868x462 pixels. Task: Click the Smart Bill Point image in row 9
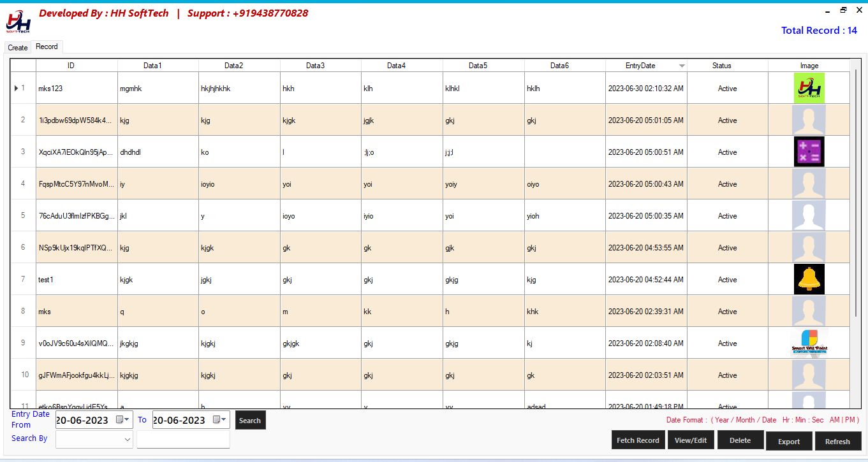pos(809,343)
